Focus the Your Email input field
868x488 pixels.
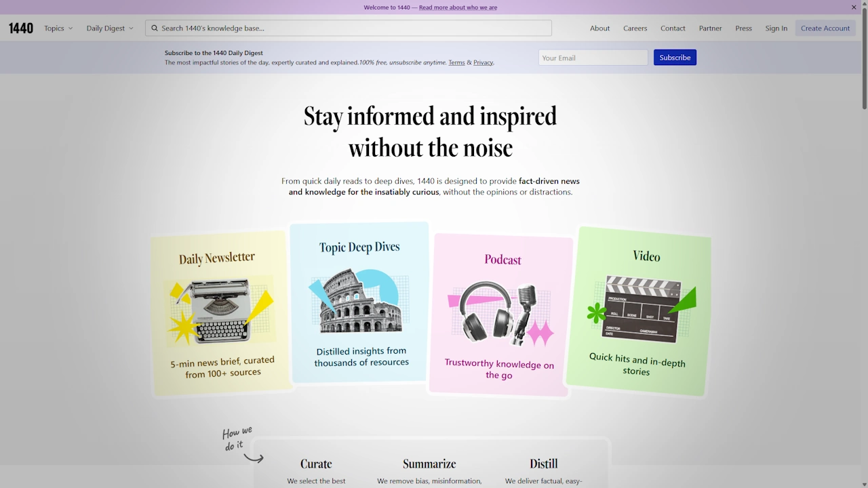click(x=593, y=58)
